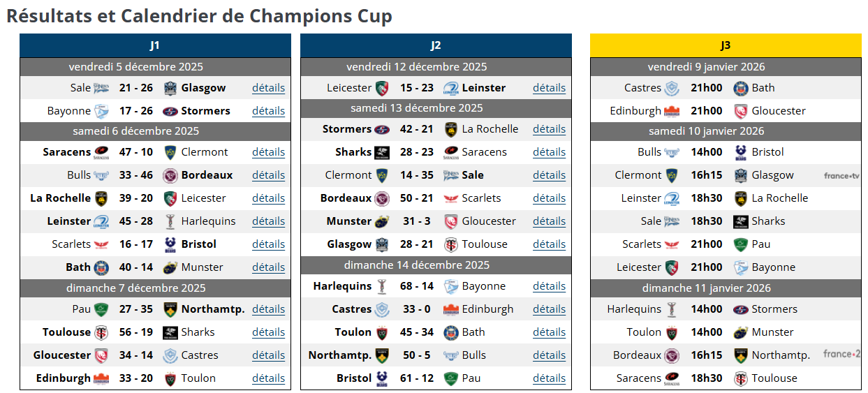The image size is (868, 393).
Task: Click the france.tv broadcaster logo
Action: (841, 176)
